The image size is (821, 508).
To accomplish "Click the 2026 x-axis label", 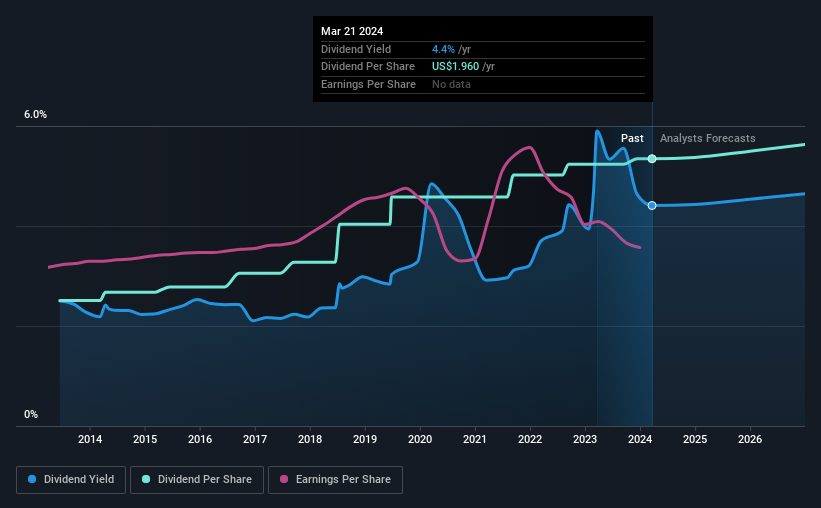I will point(750,439).
